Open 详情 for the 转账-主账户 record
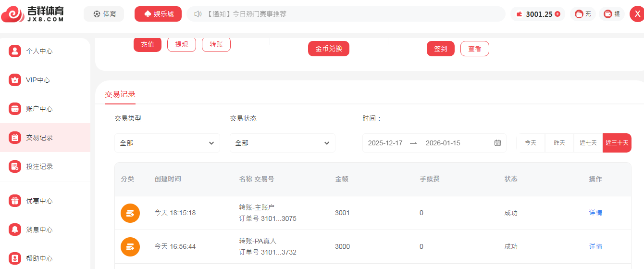Screen dimensions: 644x269 595,213
